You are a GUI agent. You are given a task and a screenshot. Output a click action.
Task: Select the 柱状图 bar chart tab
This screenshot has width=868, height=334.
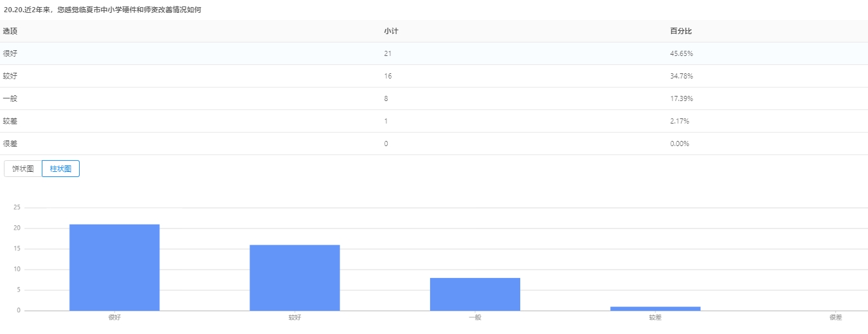click(x=60, y=169)
